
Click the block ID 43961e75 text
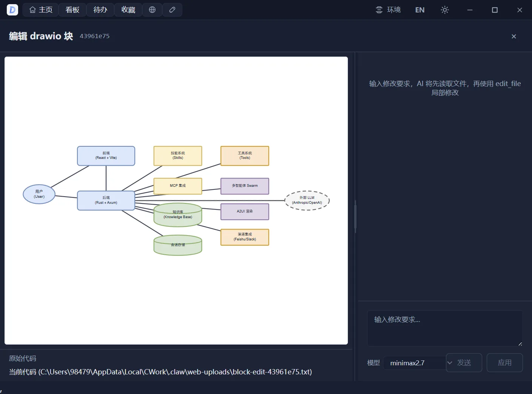(x=95, y=36)
